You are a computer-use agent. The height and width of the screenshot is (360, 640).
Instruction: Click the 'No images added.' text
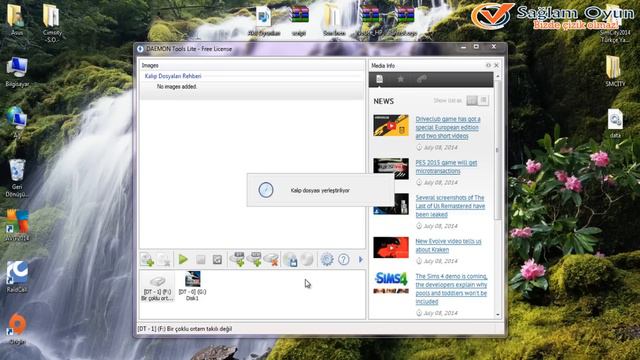(x=177, y=87)
